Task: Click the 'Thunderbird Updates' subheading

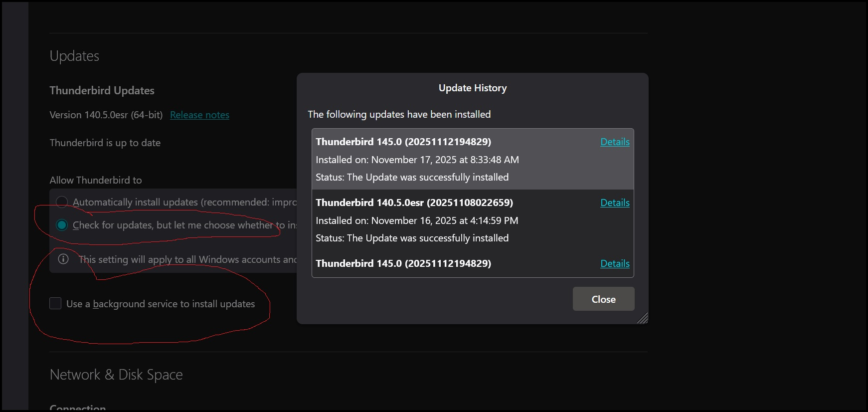Action: (102, 90)
